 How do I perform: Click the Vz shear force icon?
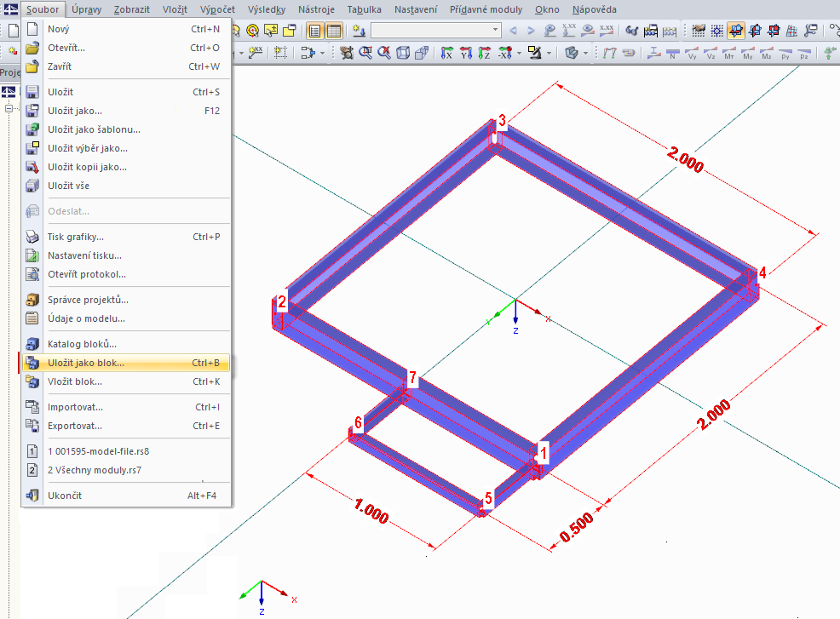[711, 53]
